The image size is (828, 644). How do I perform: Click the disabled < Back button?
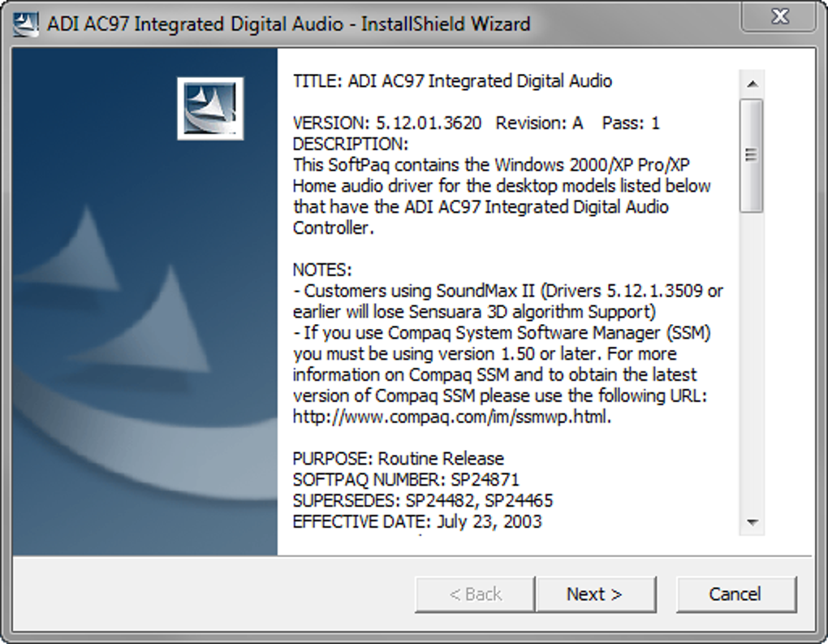coord(475,594)
